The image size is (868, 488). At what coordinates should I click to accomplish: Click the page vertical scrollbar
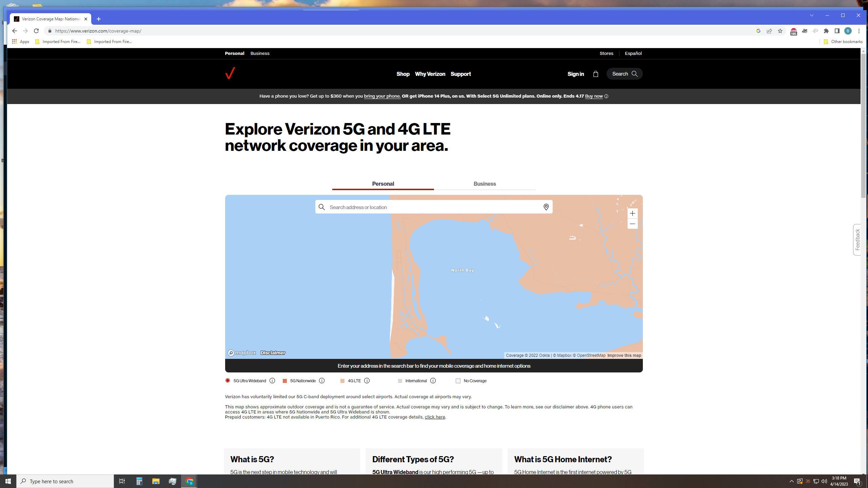point(863,125)
